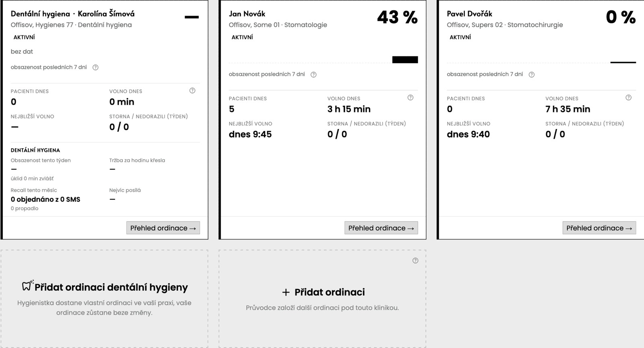Click the 43 % occupancy figure

pyautogui.click(x=397, y=17)
